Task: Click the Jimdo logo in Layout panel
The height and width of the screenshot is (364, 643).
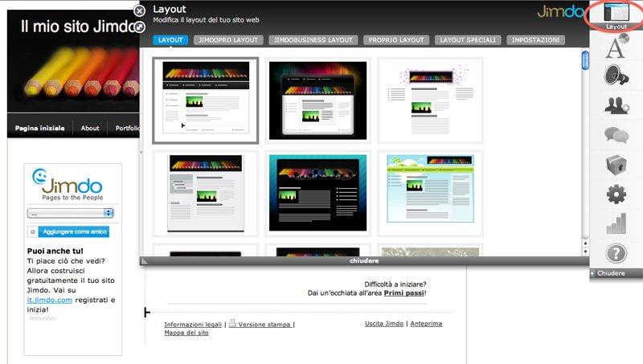Action: [560, 11]
